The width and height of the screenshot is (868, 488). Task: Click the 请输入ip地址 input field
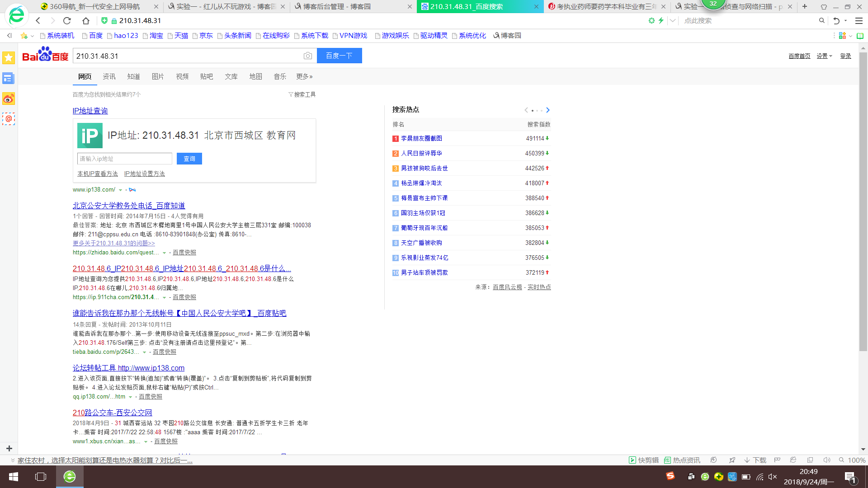(124, 159)
